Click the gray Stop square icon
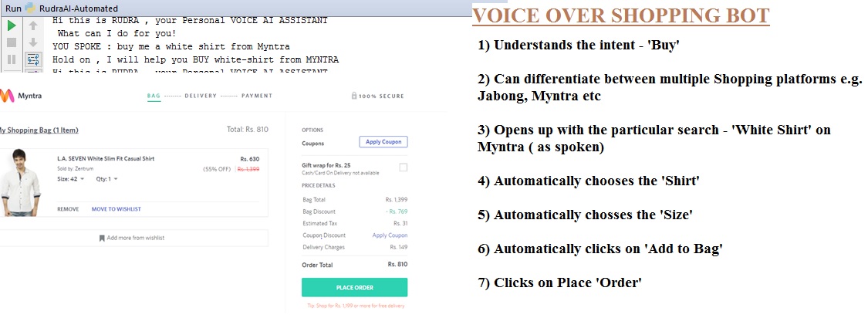 click(12, 42)
